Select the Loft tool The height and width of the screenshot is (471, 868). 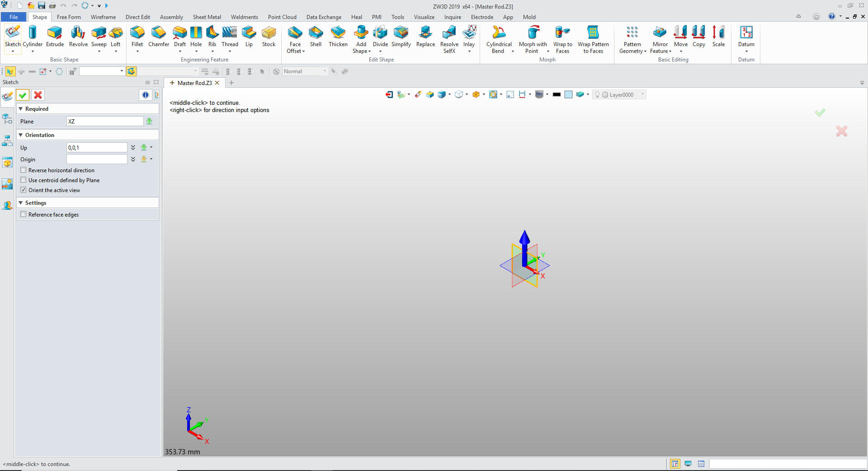pyautogui.click(x=116, y=37)
